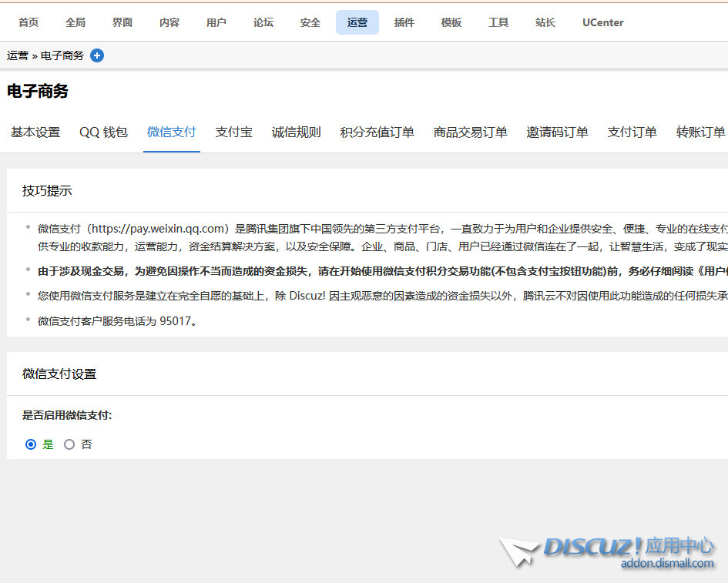Switch to the 基本设置 tab
The width and height of the screenshot is (728, 583).
point(35,132)
